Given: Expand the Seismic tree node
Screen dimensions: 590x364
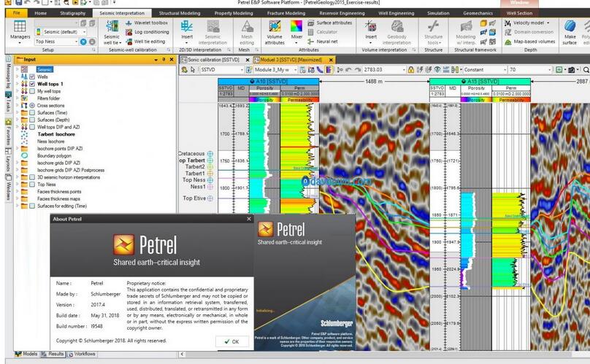Looking at the screenshot, I should [17, 69].
